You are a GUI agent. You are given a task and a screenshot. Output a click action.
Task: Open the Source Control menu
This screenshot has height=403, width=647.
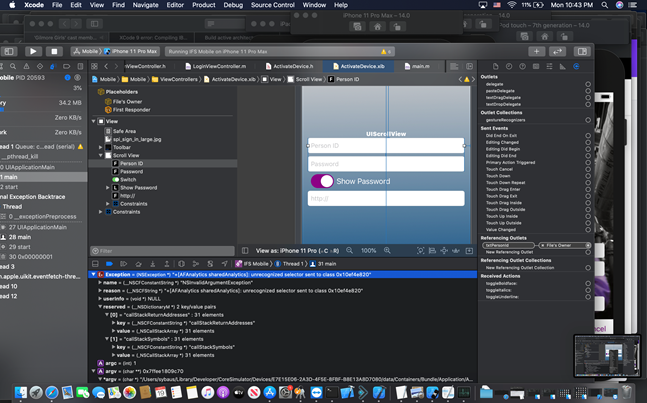point(273,5)
